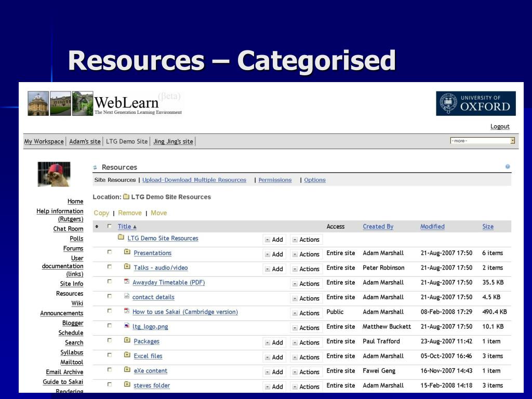Click the Talks - audio/video folder icon
Screen dimensions: 532x399
[x=127, y=267]
